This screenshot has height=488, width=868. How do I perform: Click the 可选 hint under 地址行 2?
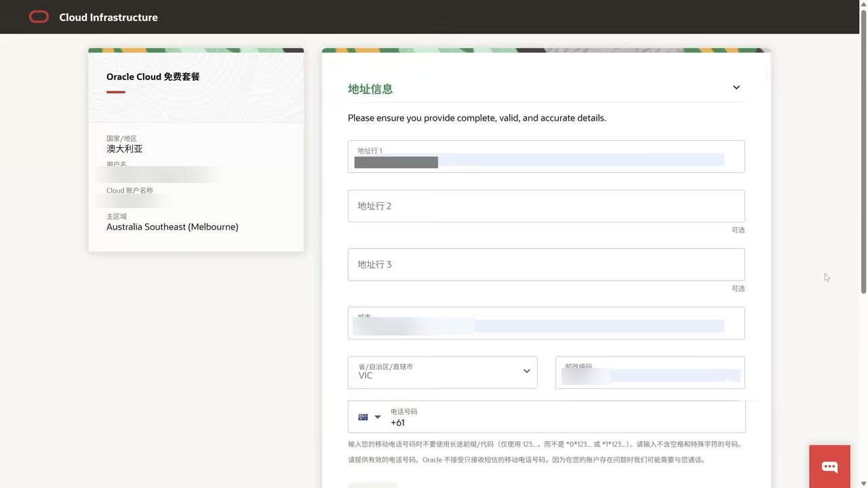[x=738, y=230]
